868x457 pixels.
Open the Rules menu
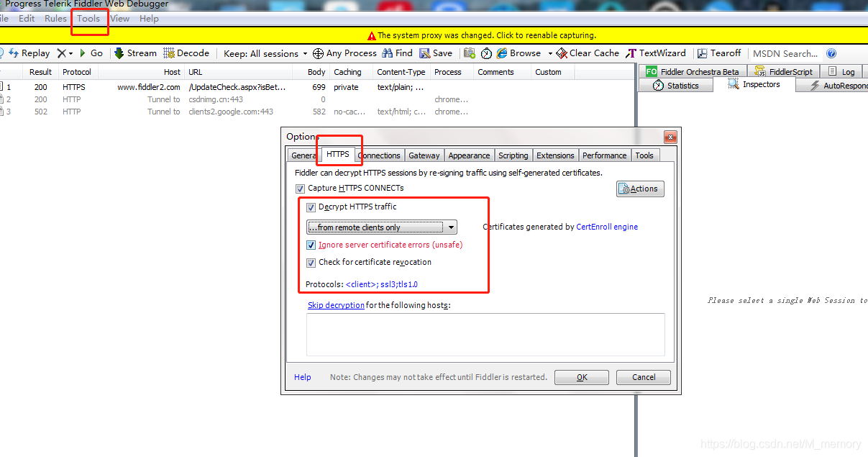[x=55, y=19]
